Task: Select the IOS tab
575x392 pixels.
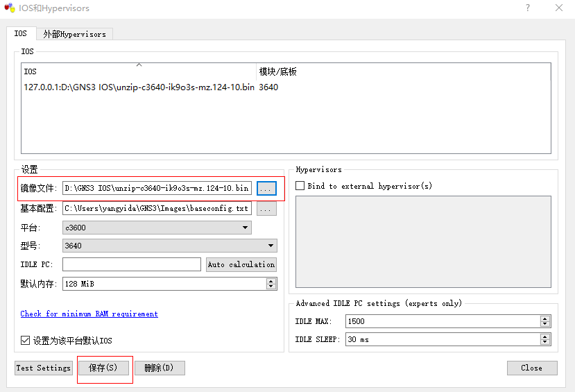Action: (x=21, y=33)
